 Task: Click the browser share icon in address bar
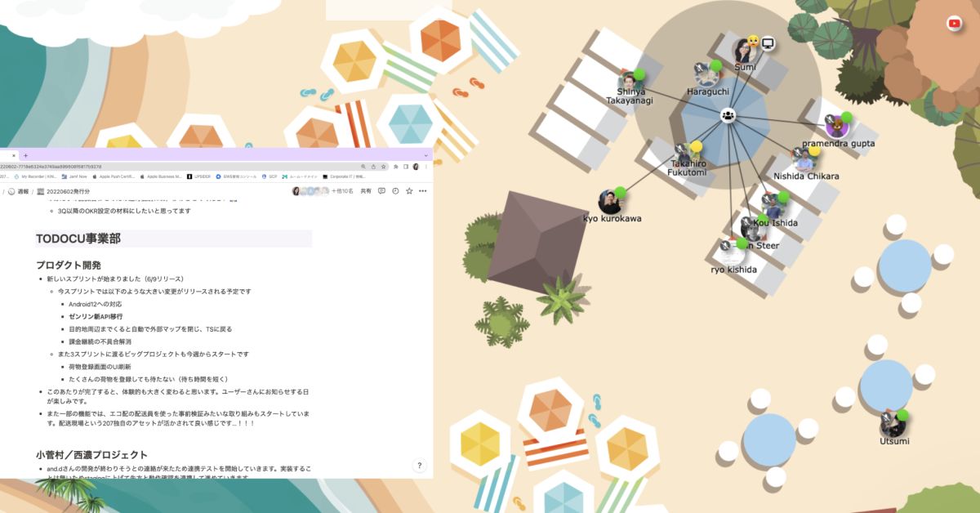click(373, 167)
